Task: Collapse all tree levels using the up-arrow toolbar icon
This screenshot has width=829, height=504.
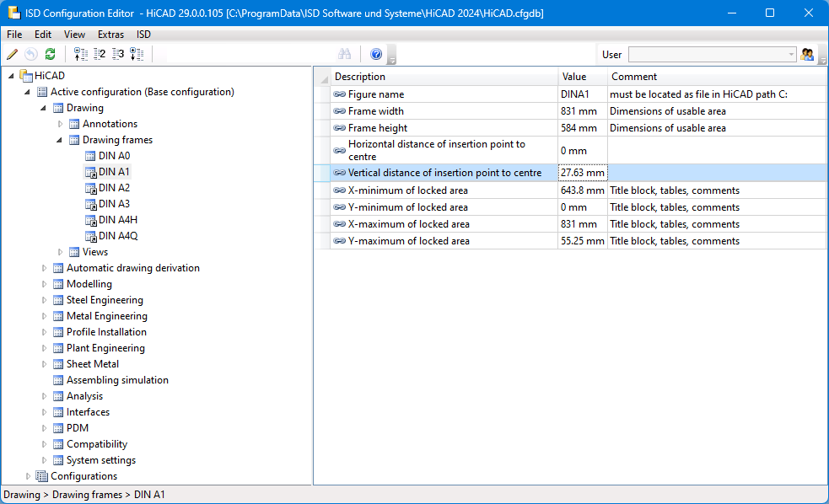Action: point(80,54)
